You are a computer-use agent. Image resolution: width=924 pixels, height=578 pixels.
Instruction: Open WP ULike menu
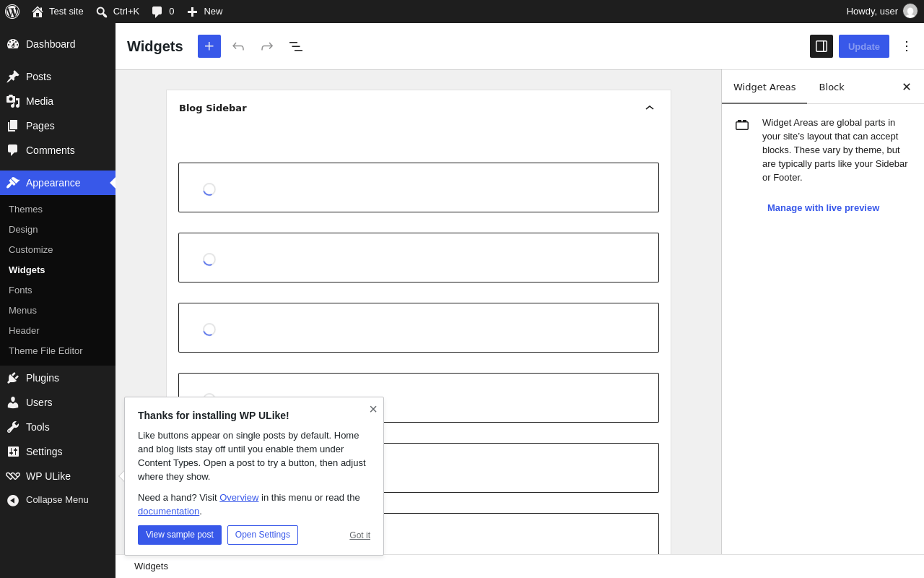coord(58,476)
